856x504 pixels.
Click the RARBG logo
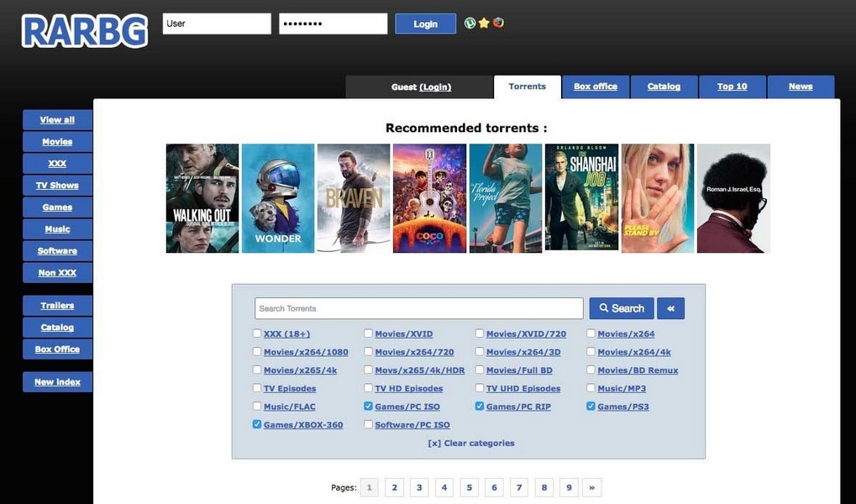(85, 31)
